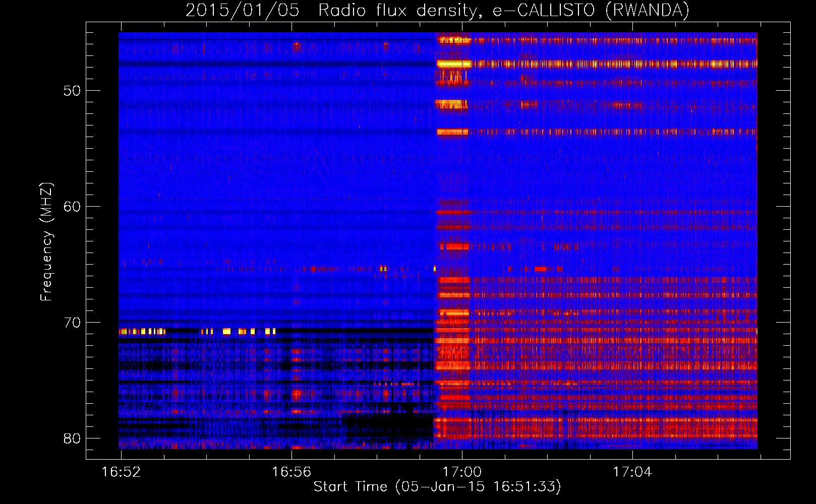The image size is (816, 504).
Task: Click the 50 MHz frequency tick label
Action: tap(72, 91)
